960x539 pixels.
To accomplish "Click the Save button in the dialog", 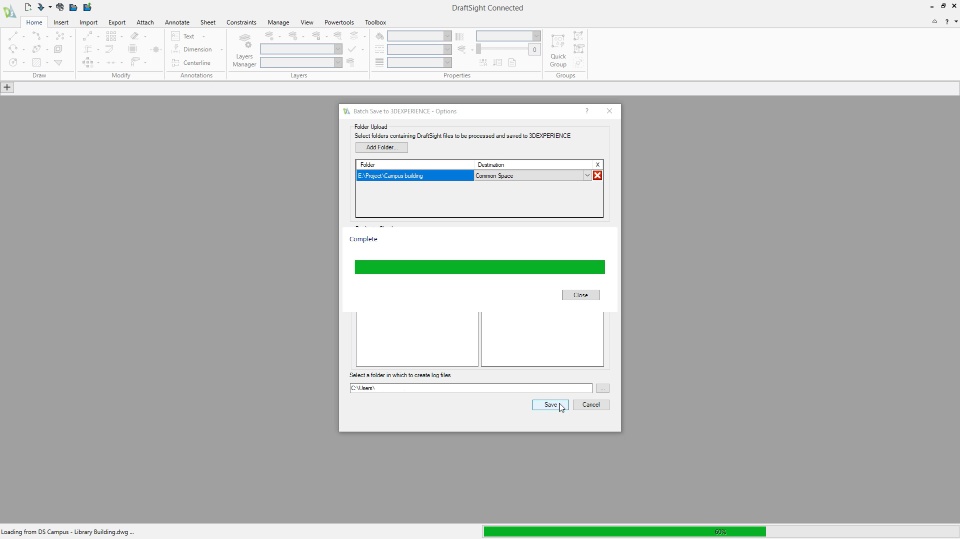I will 550,405.
